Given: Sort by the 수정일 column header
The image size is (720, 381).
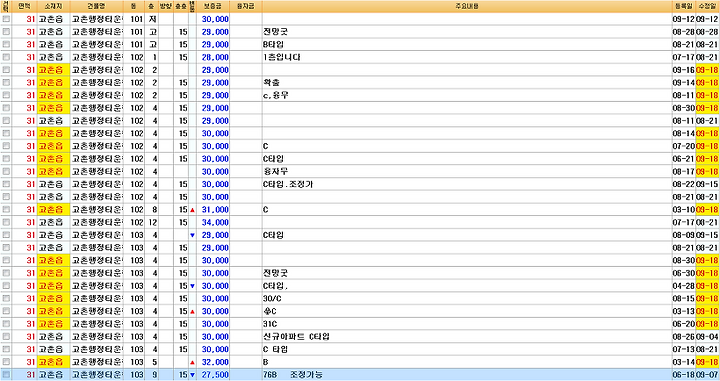Looking at the screenshot, I should 708,6.
